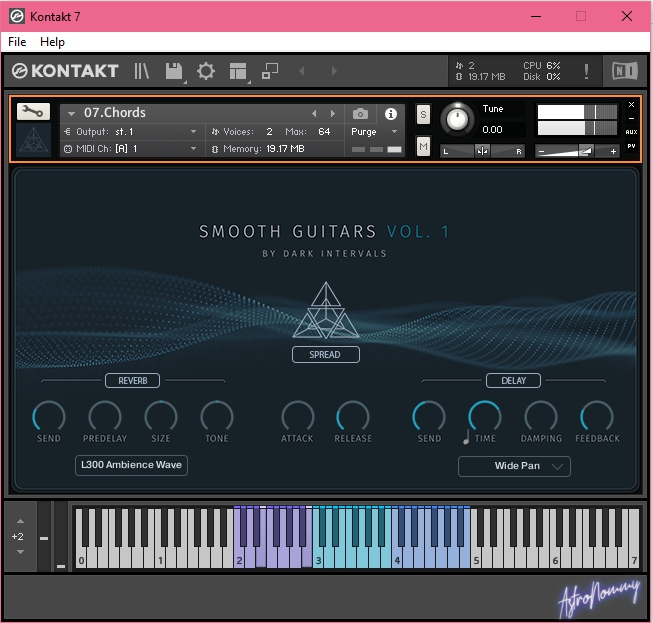
Task: Open instrument info icon
Action: [391, 114]
